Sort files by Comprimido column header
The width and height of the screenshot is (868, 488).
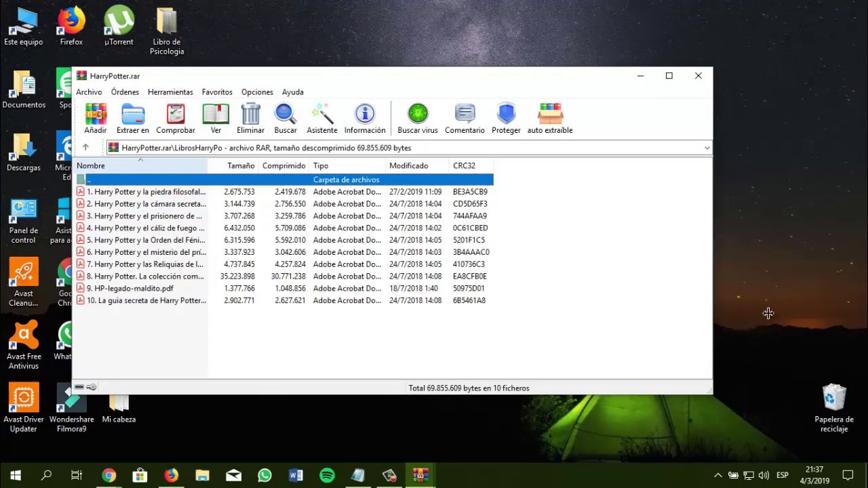pos(283,165)
